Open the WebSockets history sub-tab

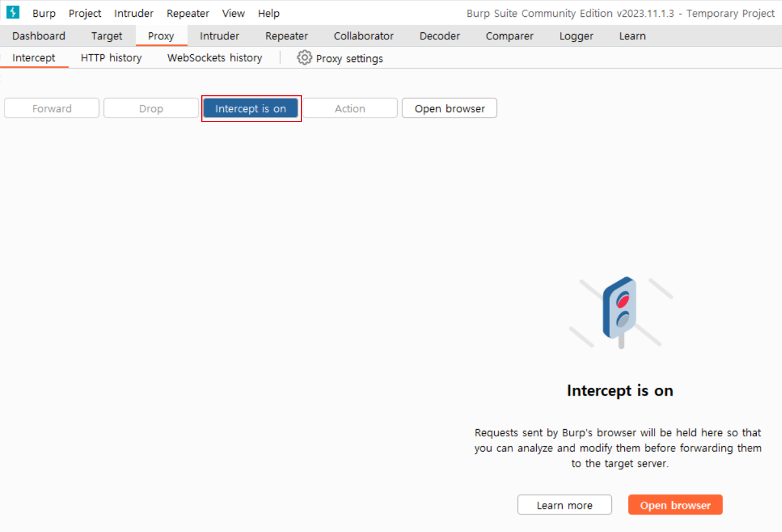[215, 58]
